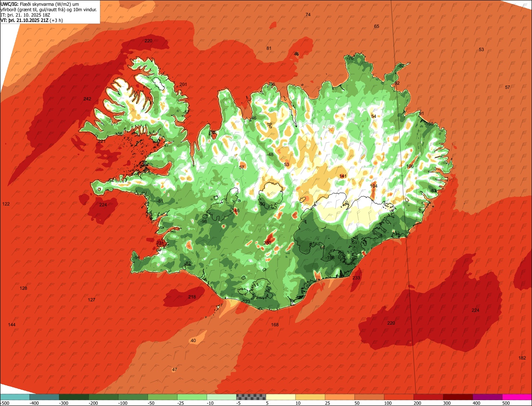
Task: Click the map value "83"
Action: click(434, 191)
